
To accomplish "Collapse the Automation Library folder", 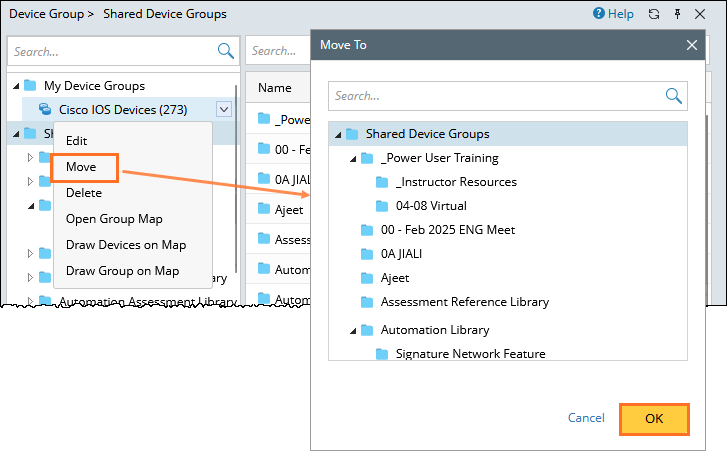I will [353, 330].
